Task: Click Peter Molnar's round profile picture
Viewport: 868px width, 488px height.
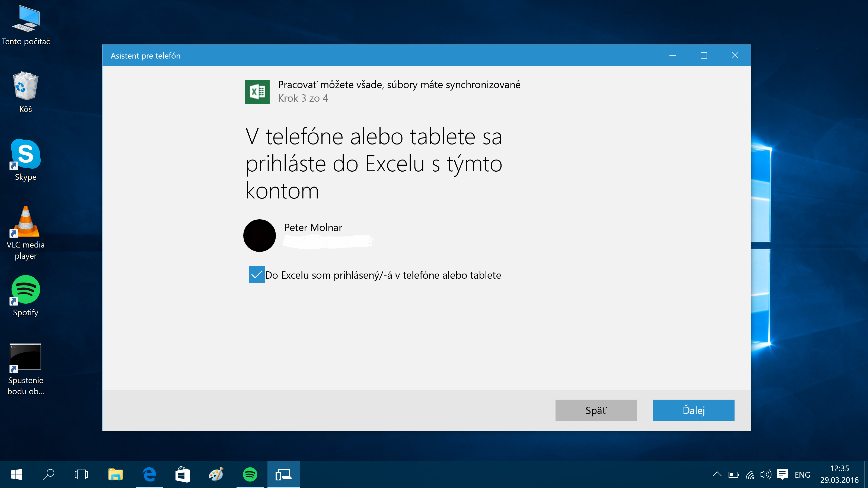Action: [x=260, y=235]
